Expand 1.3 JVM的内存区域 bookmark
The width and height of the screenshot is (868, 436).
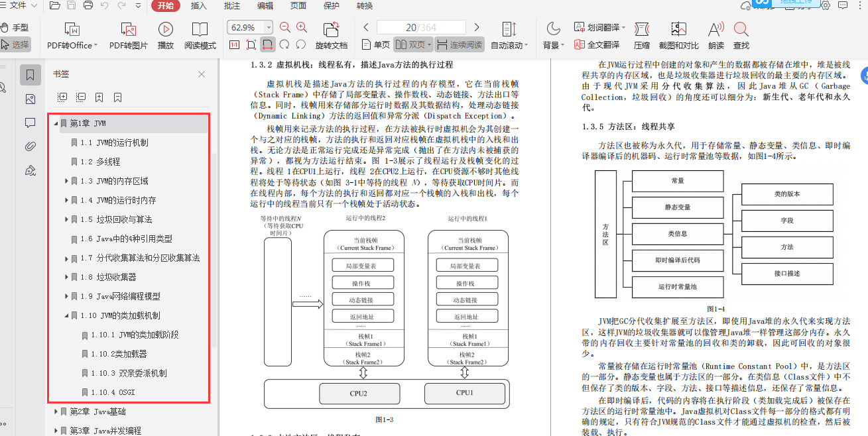coord(66,181)
